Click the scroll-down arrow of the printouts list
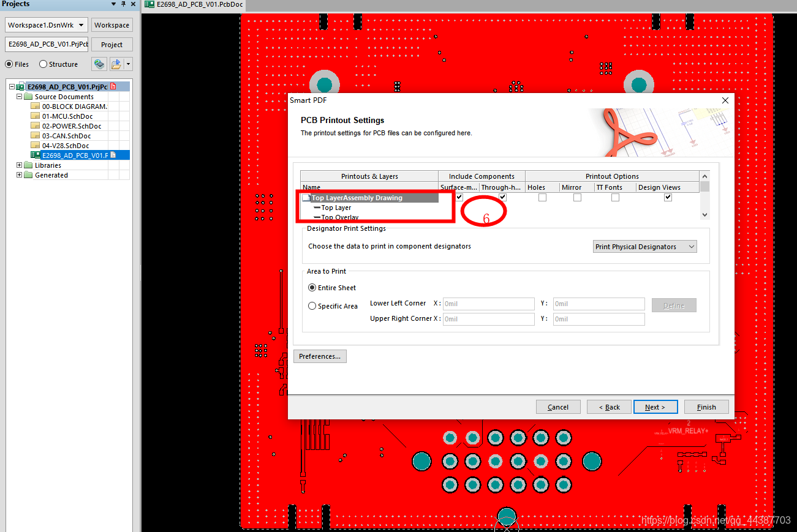 pyautogui.click(x=704, y=215)
